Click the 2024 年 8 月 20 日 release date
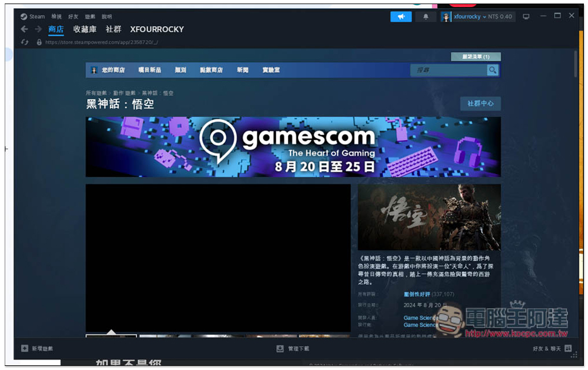 point(425,305)
